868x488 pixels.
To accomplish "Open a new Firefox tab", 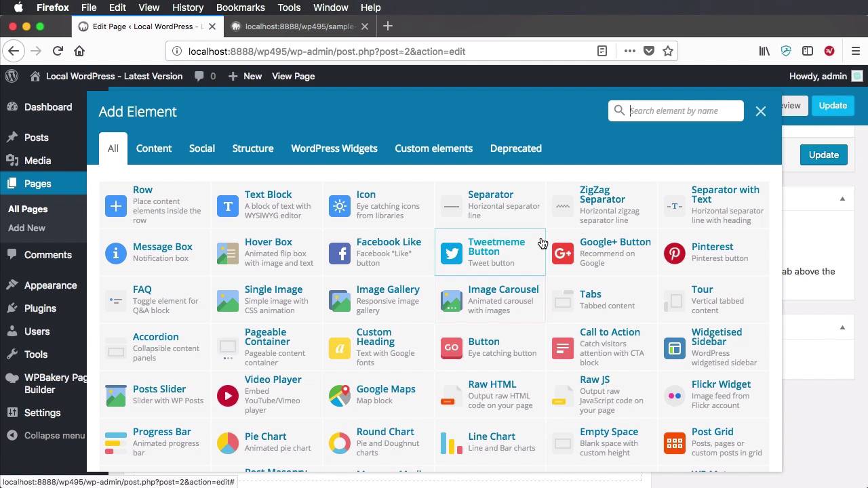I will pos(388,26).
